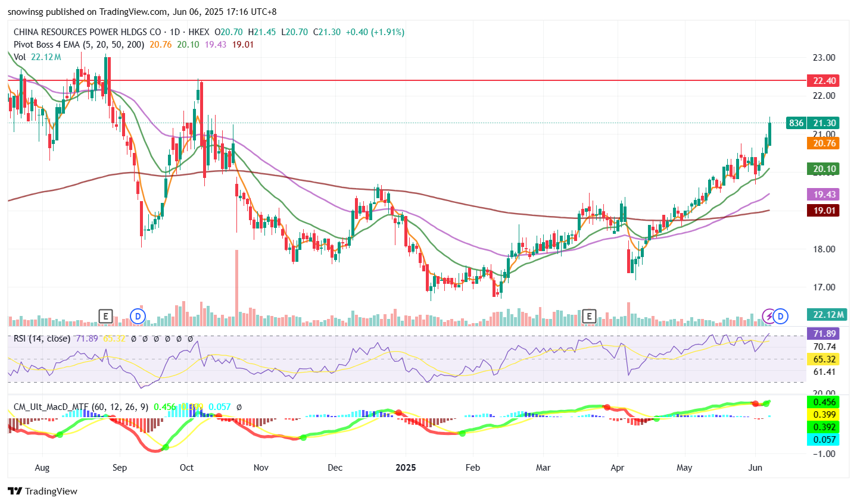Click the Pivot Boss 4 EMA indicator legend
Screen dimensions: 857x504
79,45
